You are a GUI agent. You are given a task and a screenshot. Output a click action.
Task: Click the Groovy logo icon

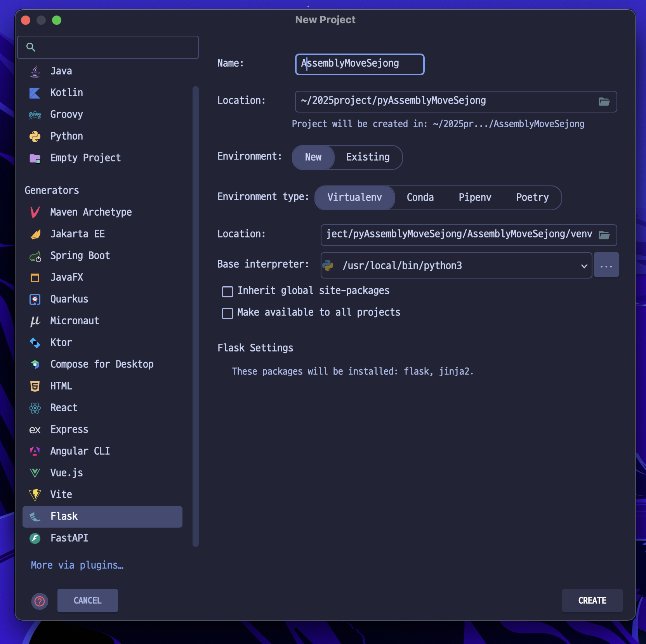(x=35, y=114)
